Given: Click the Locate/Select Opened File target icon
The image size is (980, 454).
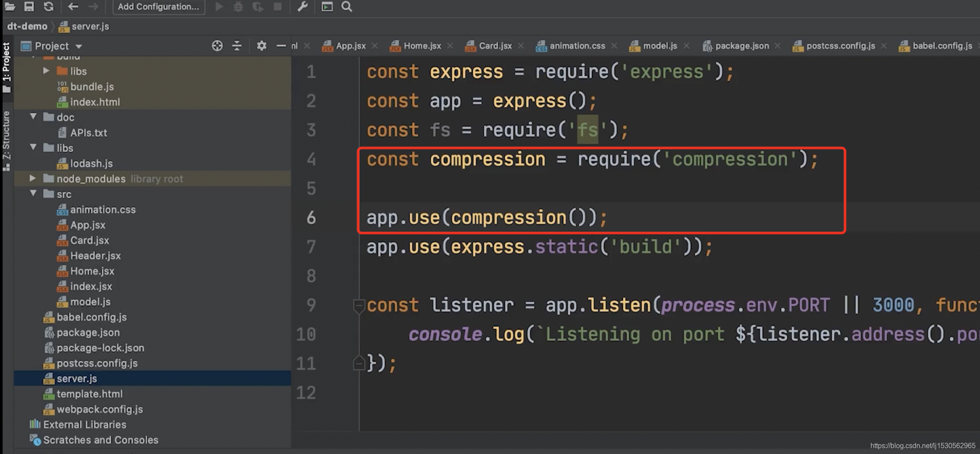Looking at the screenshot, I should 217,45.
